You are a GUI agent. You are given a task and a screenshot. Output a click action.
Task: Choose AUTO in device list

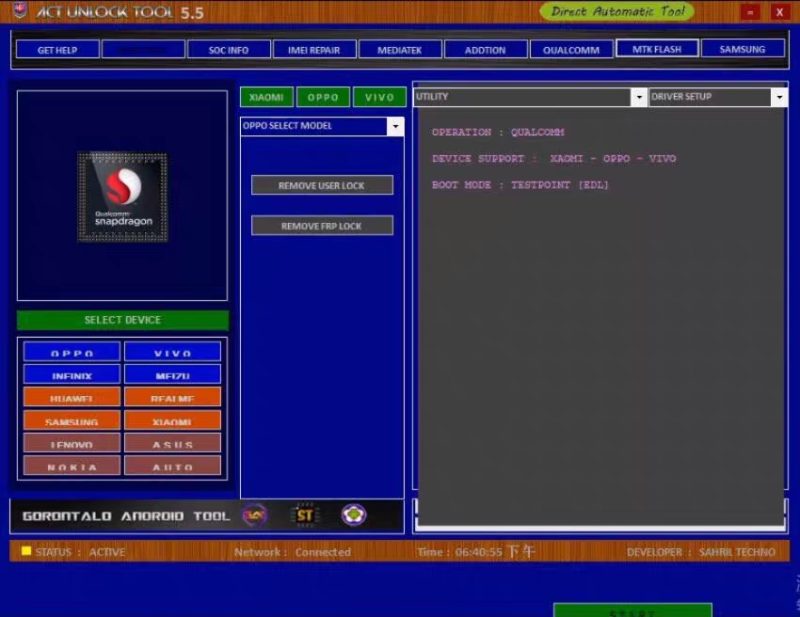[172, 465]
